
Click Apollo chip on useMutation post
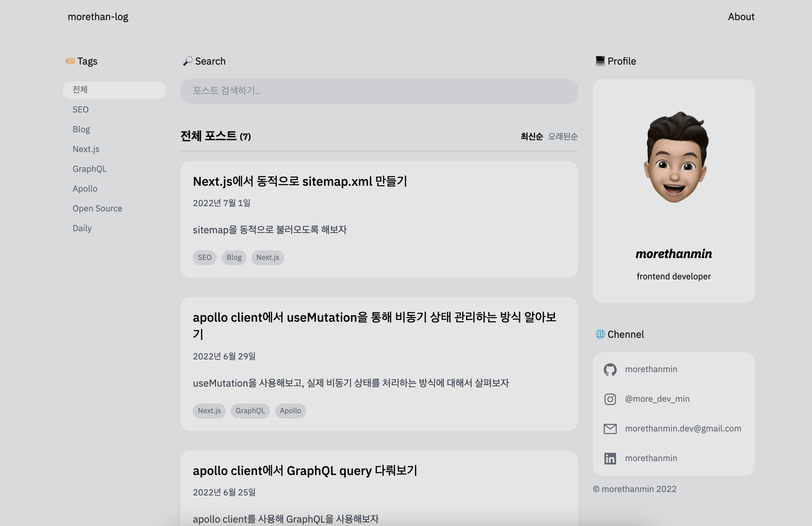tap(290, 411)
